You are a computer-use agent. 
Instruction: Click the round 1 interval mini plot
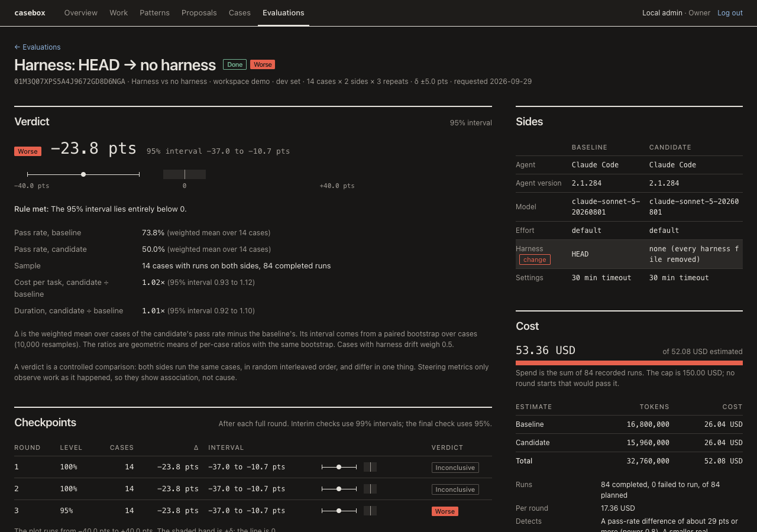pyautogui.click(x=349, y=467)
